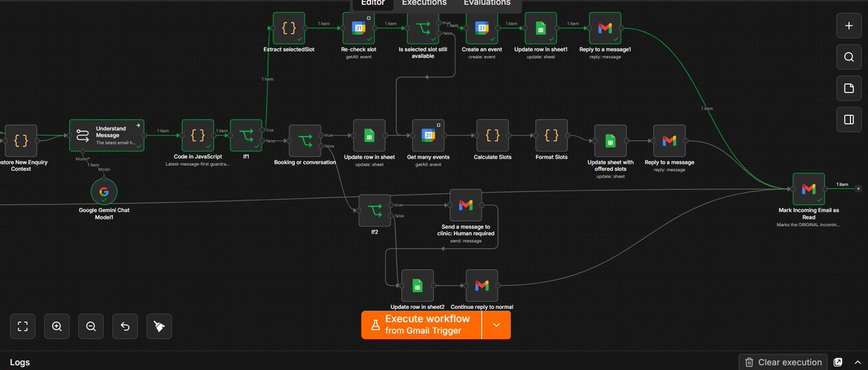Fit workflow to view with zoom-to-fit icon
This screenshot has width=868, height=370.
pyautogui.click(x=23, y=327)
